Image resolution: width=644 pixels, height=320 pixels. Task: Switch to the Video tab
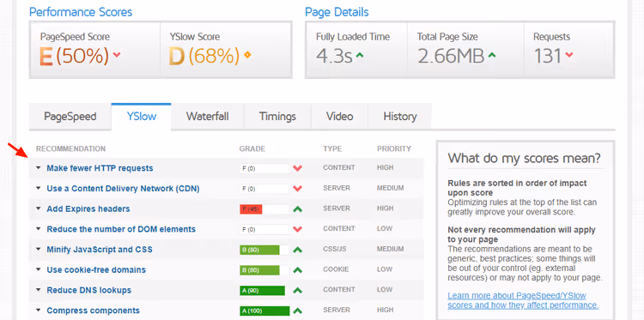[x=340, y=117]
